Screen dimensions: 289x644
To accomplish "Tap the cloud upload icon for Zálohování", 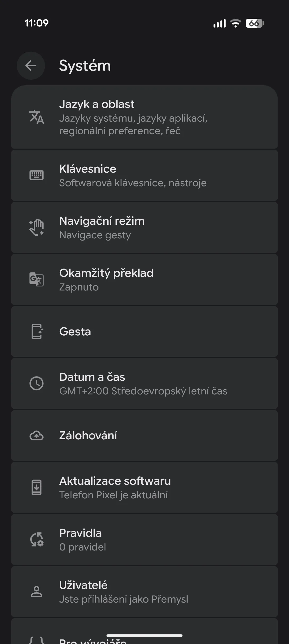I will [x=36, y=436].
